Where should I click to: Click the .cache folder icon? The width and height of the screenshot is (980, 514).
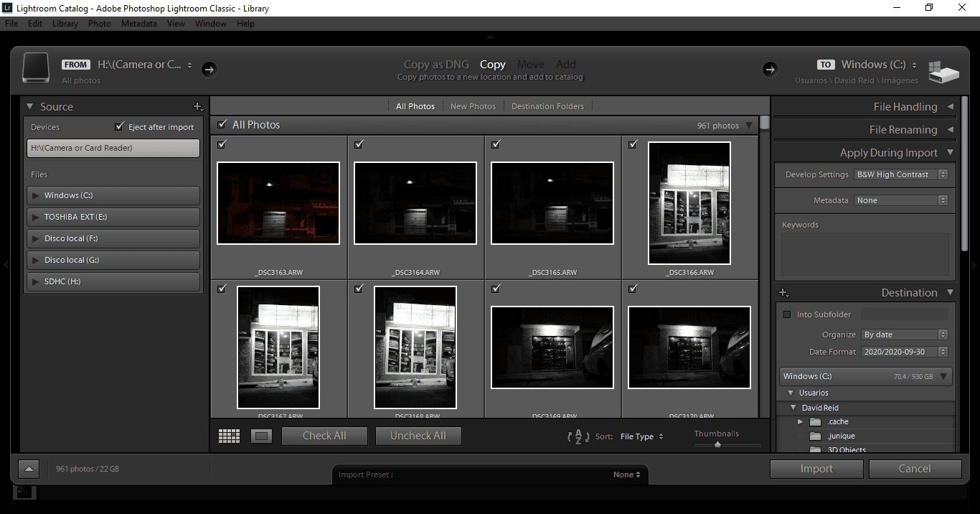[x=815, y=422]
